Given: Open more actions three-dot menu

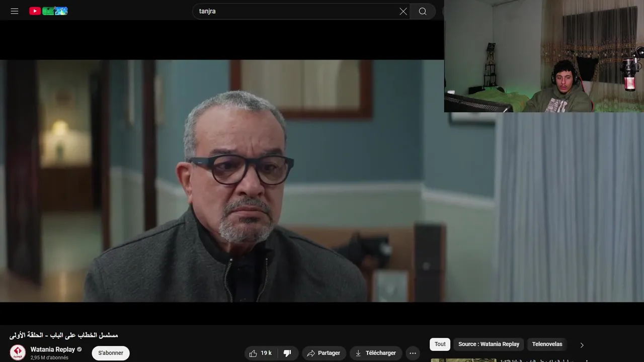Looking at the screenshot, I should [x=413, y=353].
